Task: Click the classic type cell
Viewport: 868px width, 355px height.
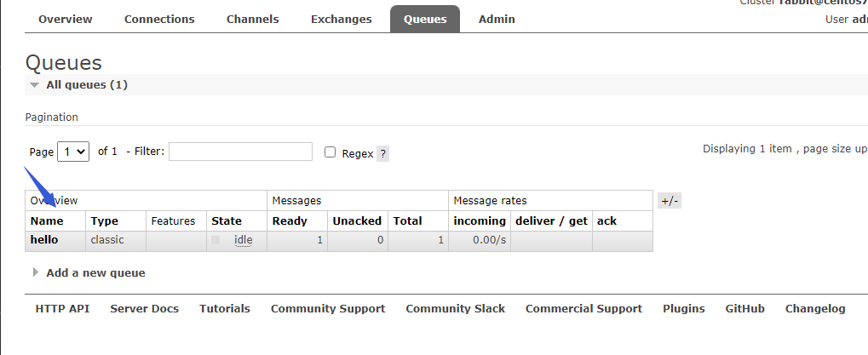Action: click(x=107, y=240)
